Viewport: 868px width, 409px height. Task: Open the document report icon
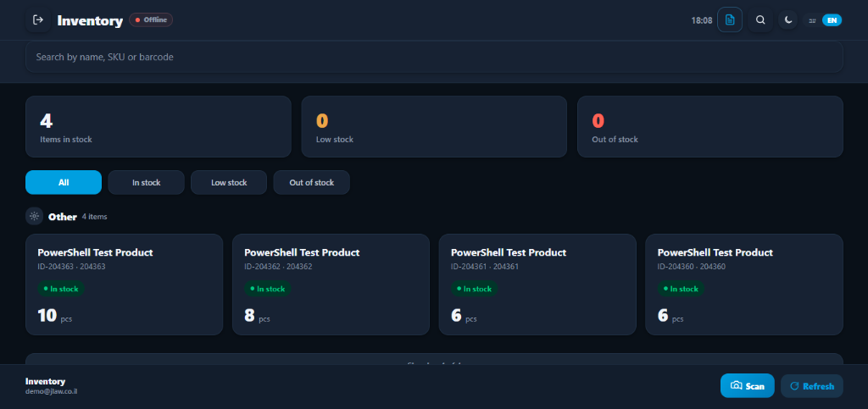point(730,19)
